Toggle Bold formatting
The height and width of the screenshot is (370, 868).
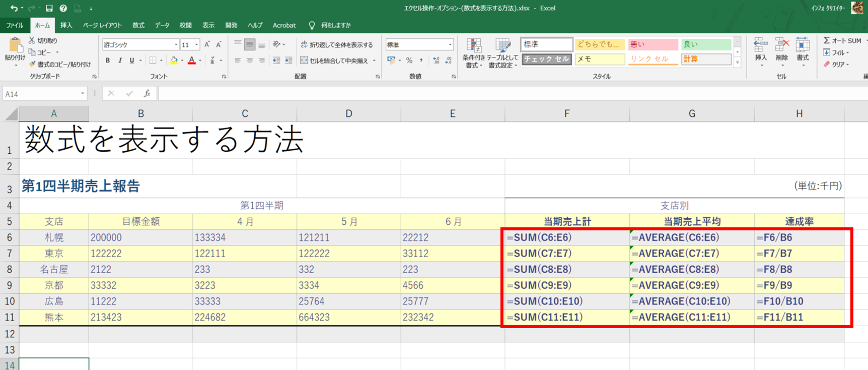coord(108,60)
